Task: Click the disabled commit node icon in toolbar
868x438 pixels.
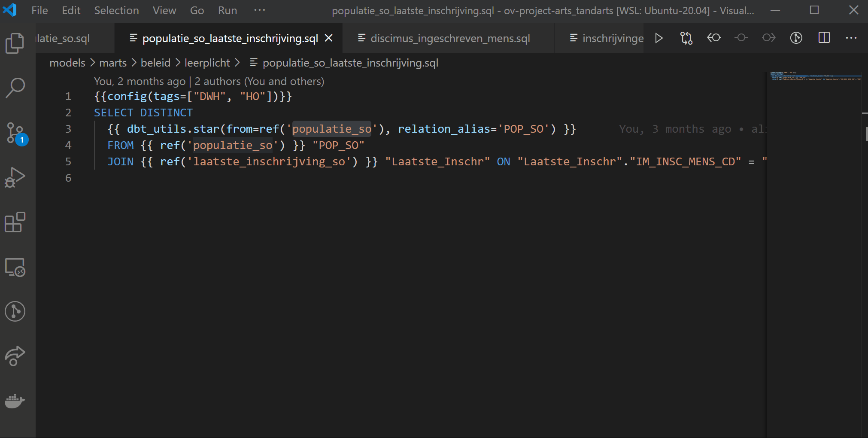Action: [x=741, y=38]
